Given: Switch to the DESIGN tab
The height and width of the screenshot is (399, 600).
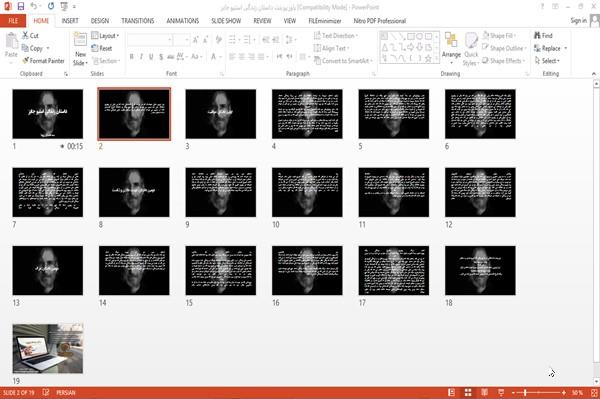Looking at the screenshot, I should (100, 21).
